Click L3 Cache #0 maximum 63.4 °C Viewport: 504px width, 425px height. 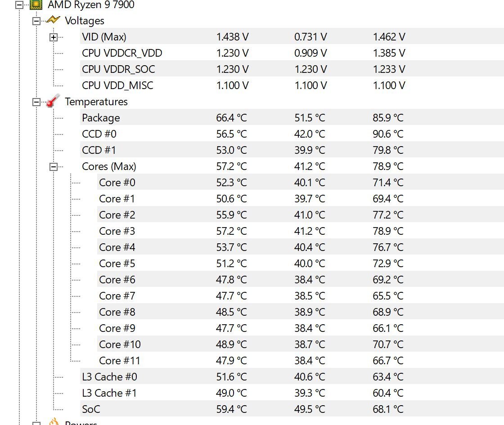click(388, 376)
